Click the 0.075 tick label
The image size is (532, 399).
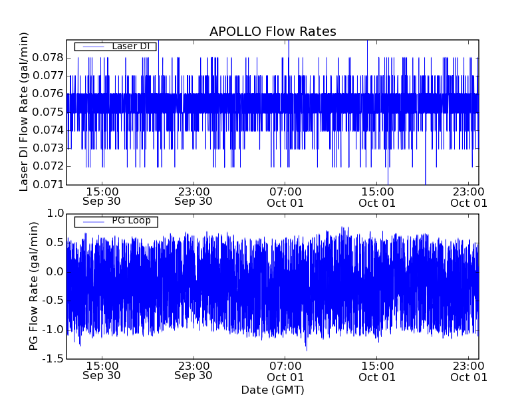pyautogui.click(x=48, y=112)
